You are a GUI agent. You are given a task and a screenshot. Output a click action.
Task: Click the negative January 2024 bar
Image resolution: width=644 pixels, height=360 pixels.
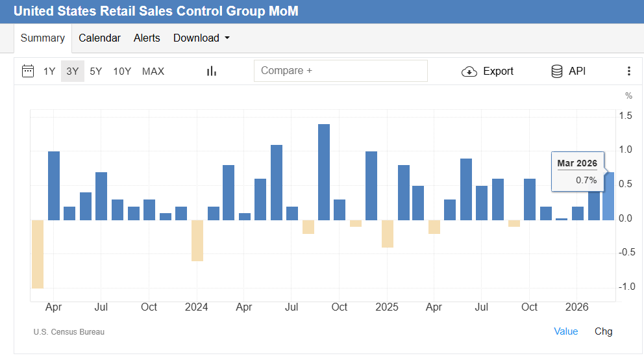pyautogui.click(x=197, y=240)
